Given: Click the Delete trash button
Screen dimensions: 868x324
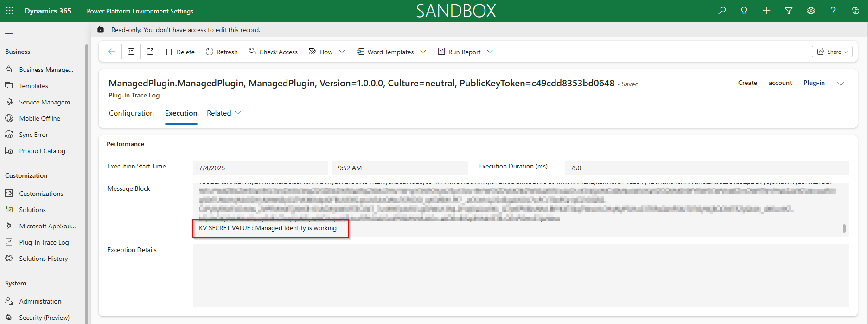Looking at the screenshot, I should point(180,52).
